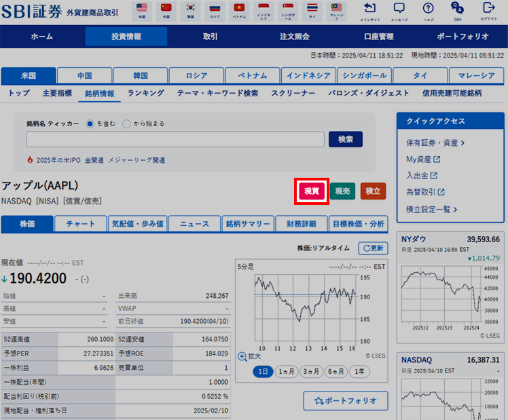Open the 注文照会 main menu
This screenshot has width=508, height=420.
click(295, 37)
